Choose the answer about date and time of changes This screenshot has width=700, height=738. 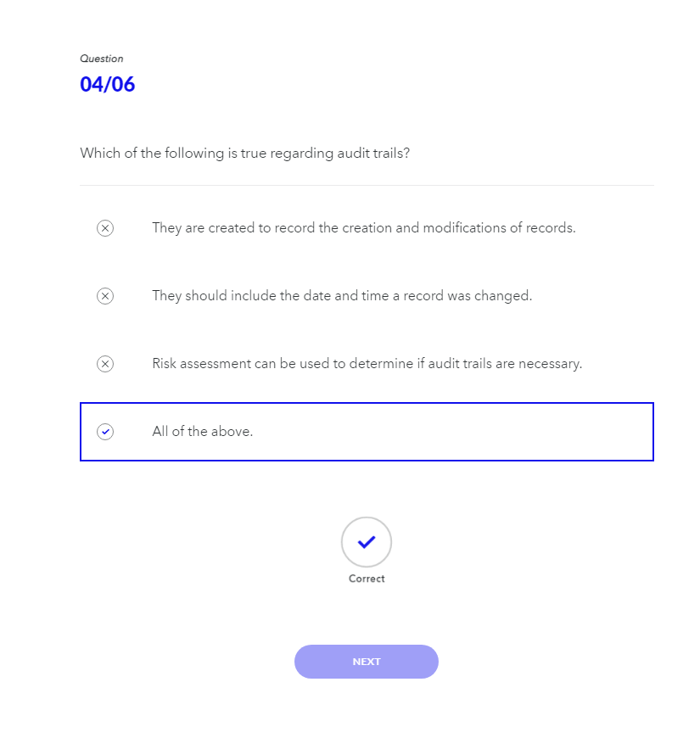(x=342, y=296)
